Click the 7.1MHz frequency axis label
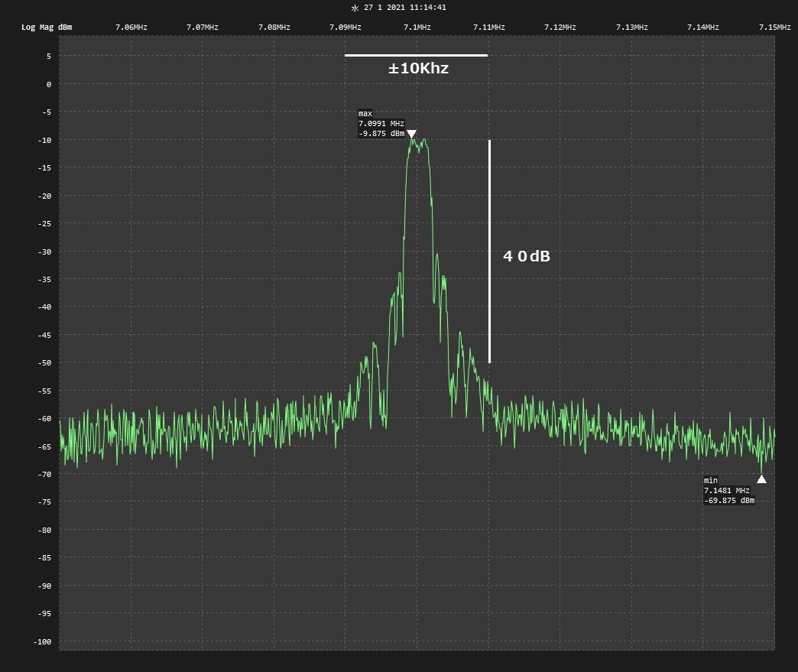Image resolution: width=798 pixels, height=672 pixels. [x=417, y=27]
